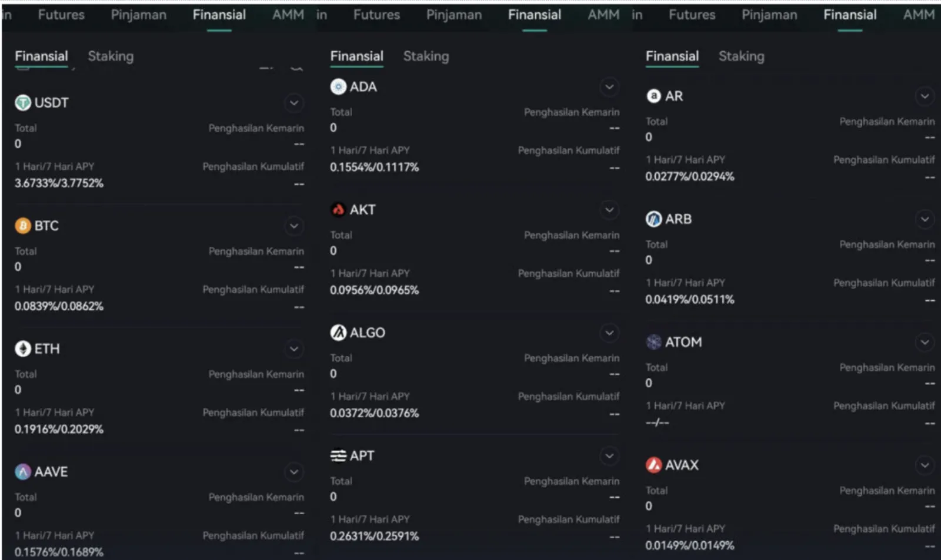Expand the APT row chevron
Image resolution: width=941 pixels, height=560 pixels.
tap(610, 456)
